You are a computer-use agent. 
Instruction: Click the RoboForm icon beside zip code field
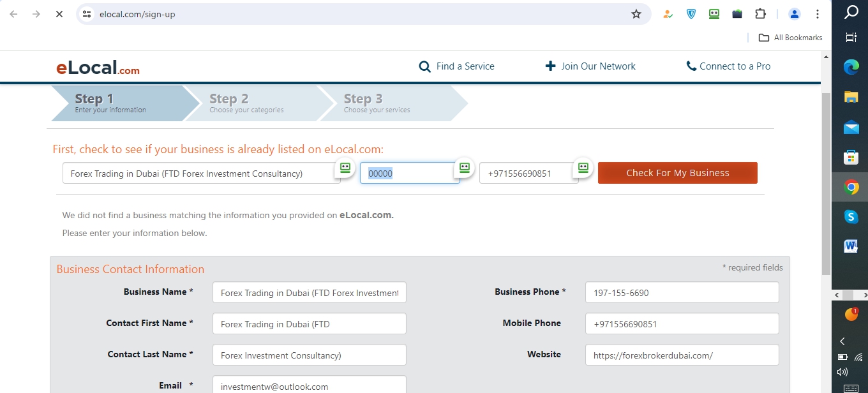(464, 168)
